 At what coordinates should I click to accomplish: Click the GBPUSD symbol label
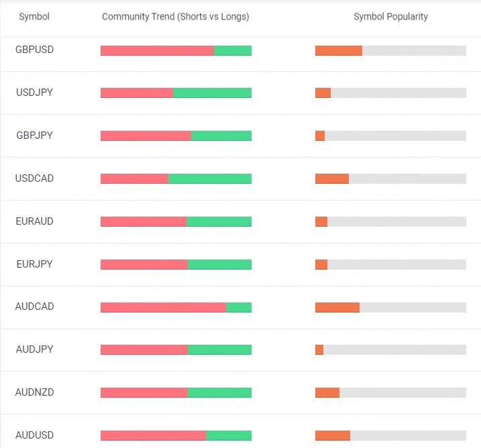34,50
